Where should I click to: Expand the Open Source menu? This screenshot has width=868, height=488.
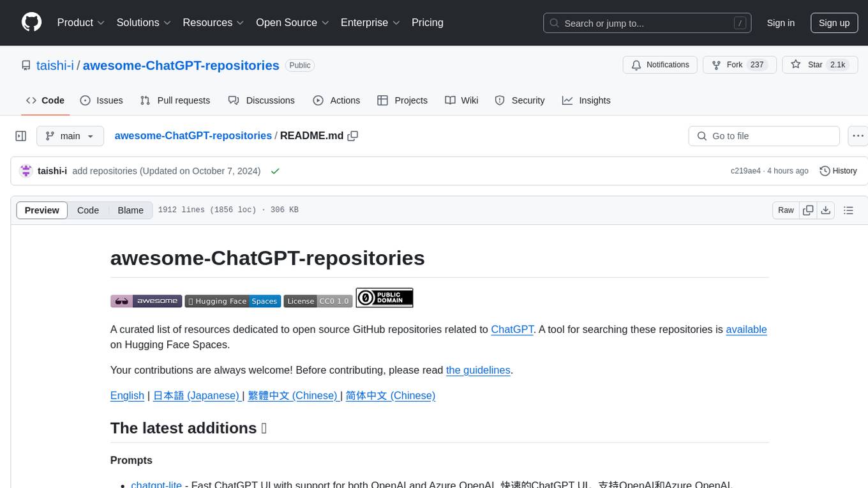292,22
